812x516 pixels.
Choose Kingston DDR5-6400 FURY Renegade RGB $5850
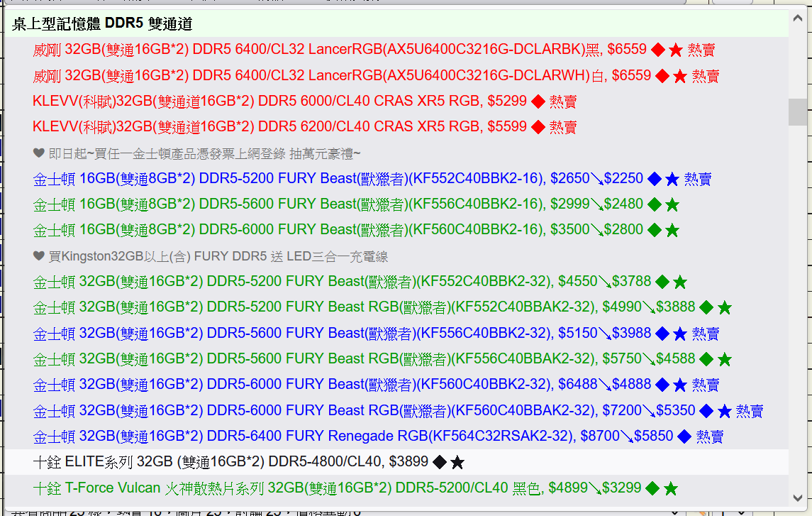click(x=396, y=437)
